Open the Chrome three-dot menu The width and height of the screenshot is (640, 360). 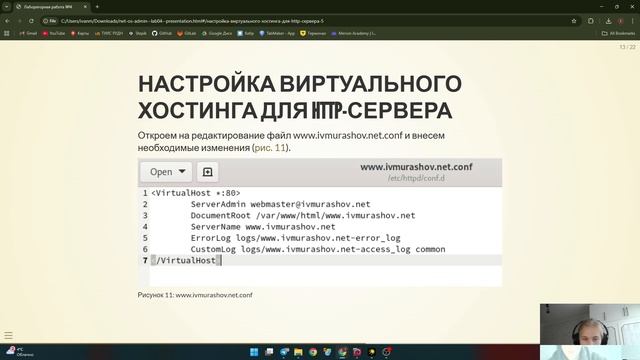pyautogui.click(x=633, y=21)
